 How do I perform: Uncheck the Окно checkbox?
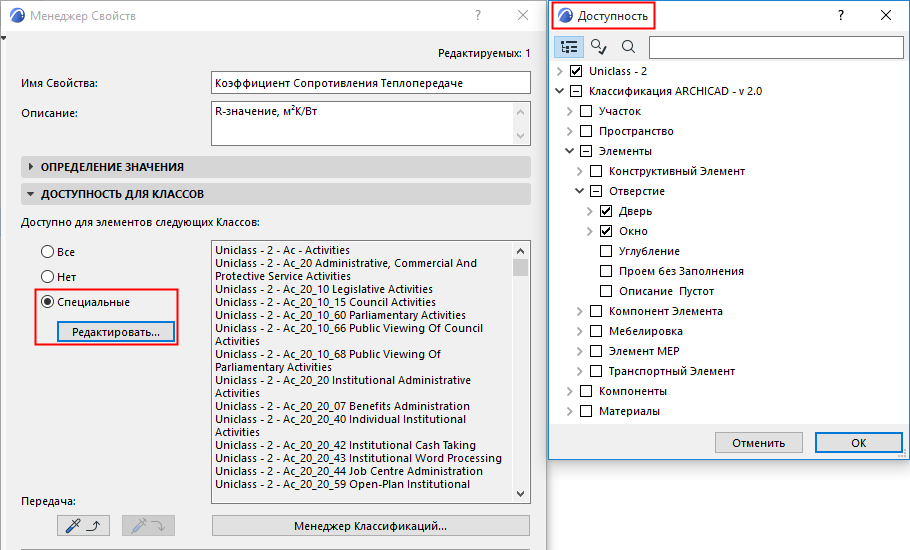click(606, 231)
